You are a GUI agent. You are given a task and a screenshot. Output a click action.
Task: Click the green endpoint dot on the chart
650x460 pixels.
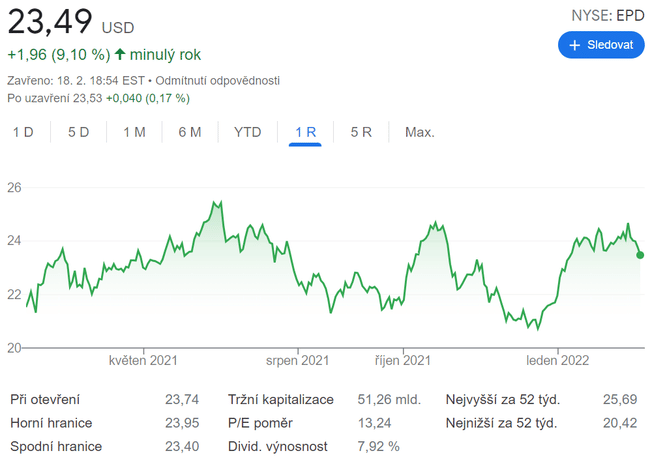point(640,255)
